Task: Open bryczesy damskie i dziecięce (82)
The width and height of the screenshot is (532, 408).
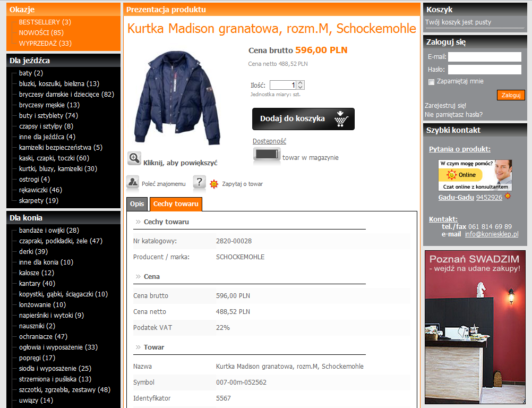Action: tap(66, 95)
